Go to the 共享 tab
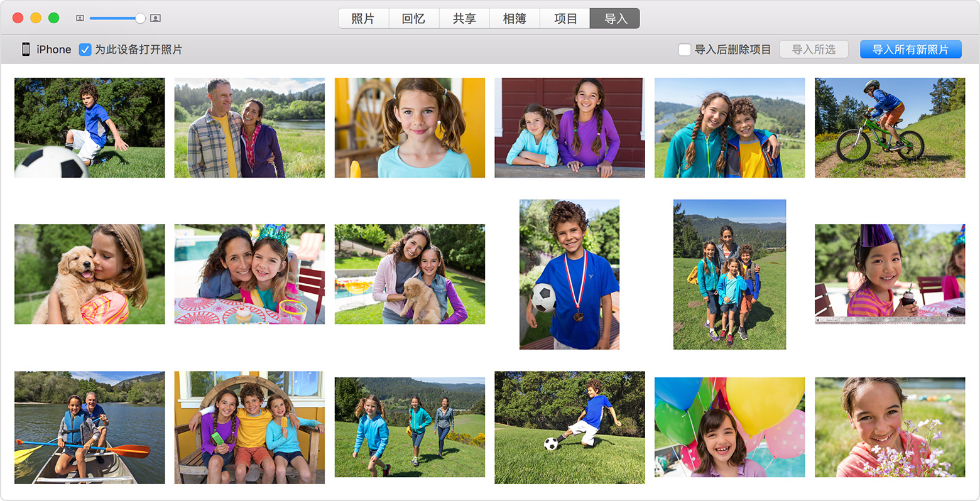This screenshot has width=980, height=501. 464,19
